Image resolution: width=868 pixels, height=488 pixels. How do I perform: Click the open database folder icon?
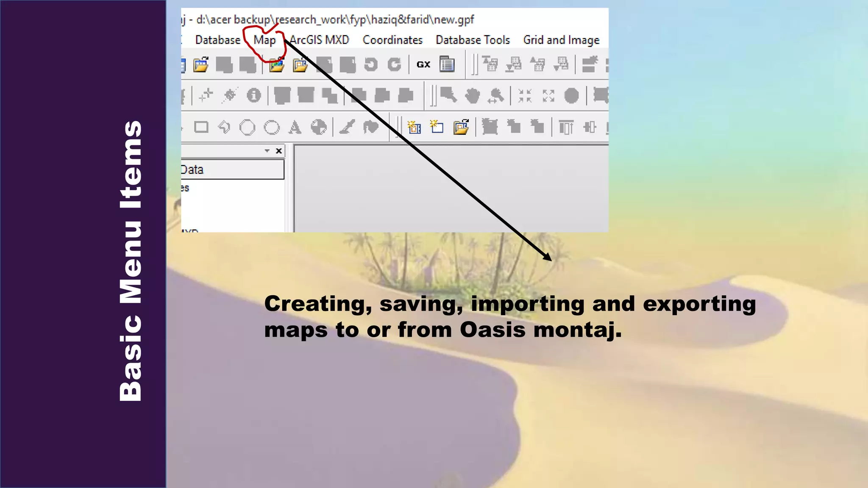coord(201,65)
